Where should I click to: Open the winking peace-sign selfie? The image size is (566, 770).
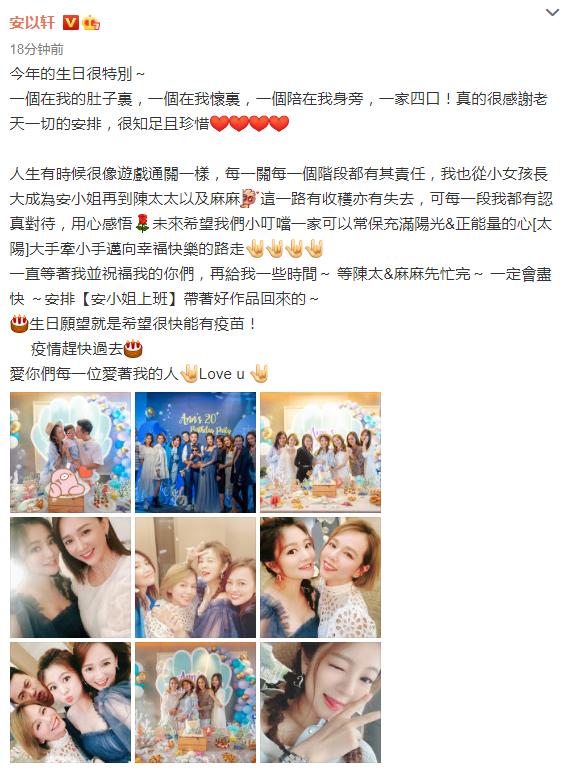click(321, 702)
